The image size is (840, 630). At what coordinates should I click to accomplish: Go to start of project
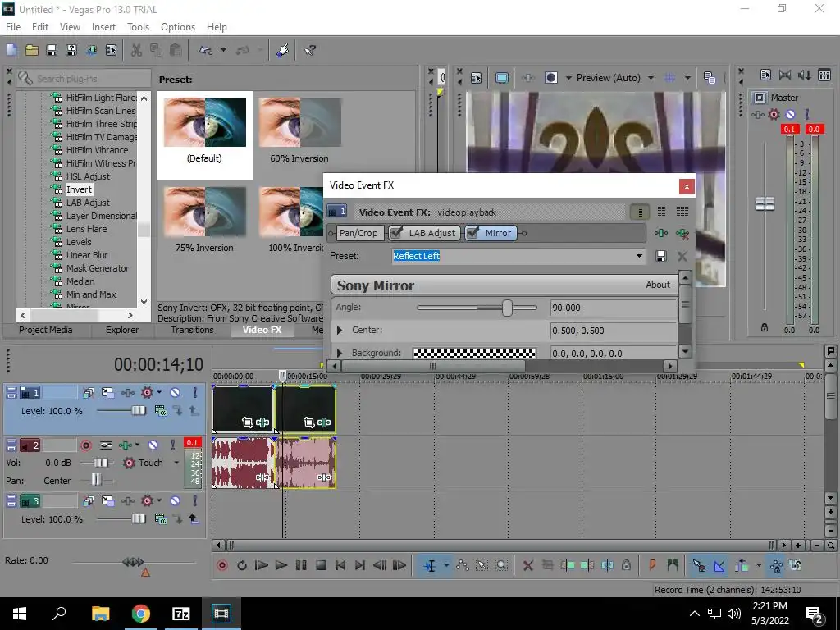tap(340, 565)
